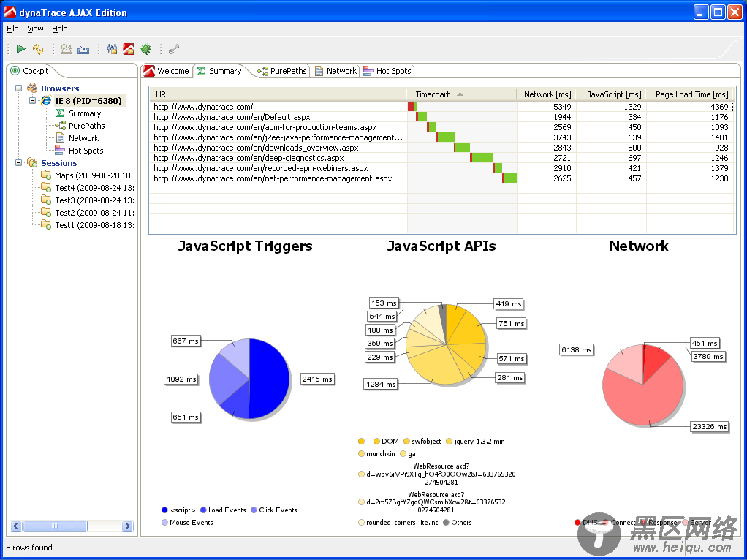747x560 pixels.
Task: Click the folder icon for Test2 session
Action: (x=46, y=213)
